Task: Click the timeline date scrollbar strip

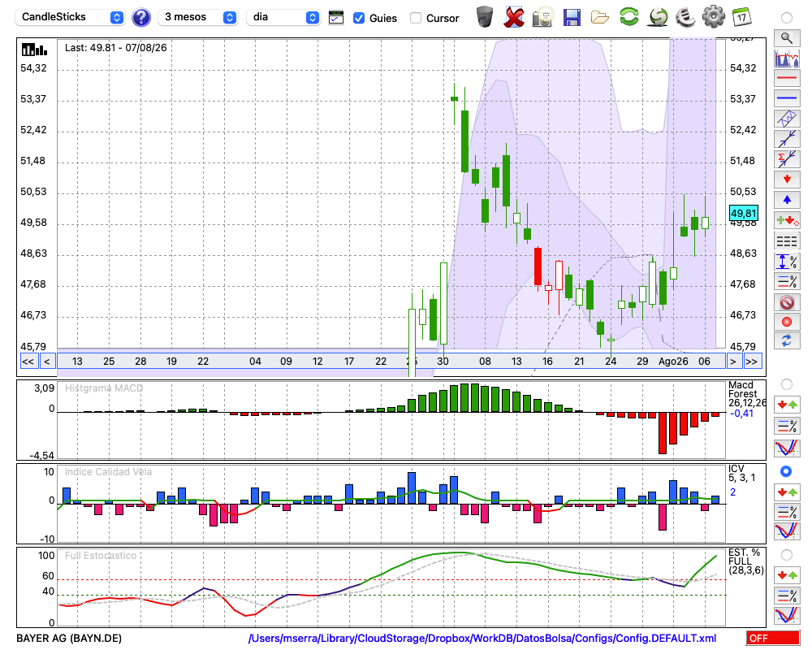Action: 391,362
